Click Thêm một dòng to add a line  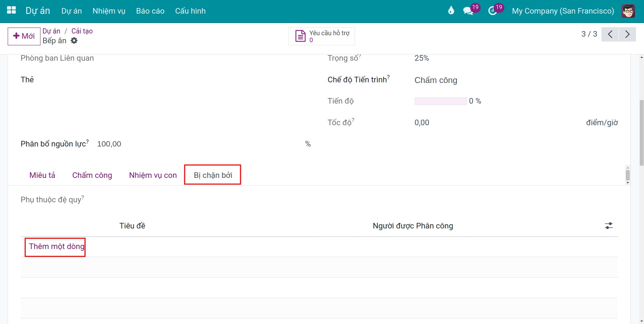pyautogui.click(x=57, y=247)
